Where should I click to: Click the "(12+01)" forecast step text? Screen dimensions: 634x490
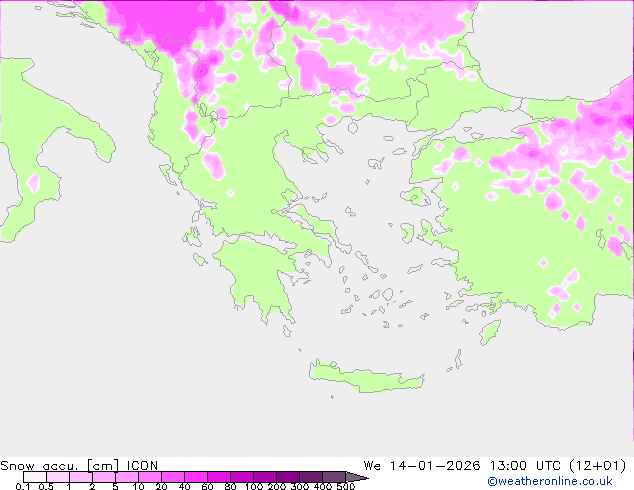pos(598,466)
